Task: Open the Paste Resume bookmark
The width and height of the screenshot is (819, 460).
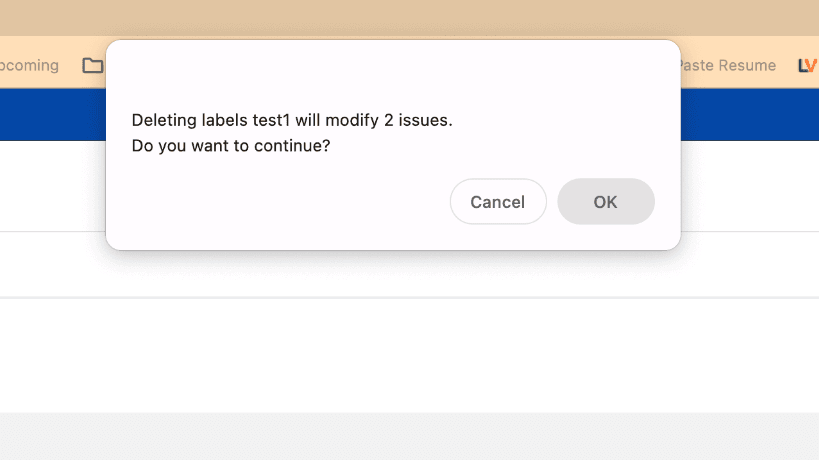Action: point(728,66)
